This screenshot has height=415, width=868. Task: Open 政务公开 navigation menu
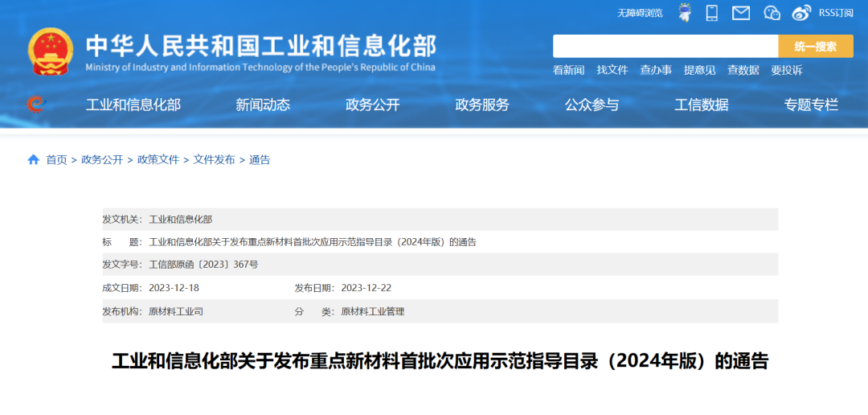coord(373,105)
